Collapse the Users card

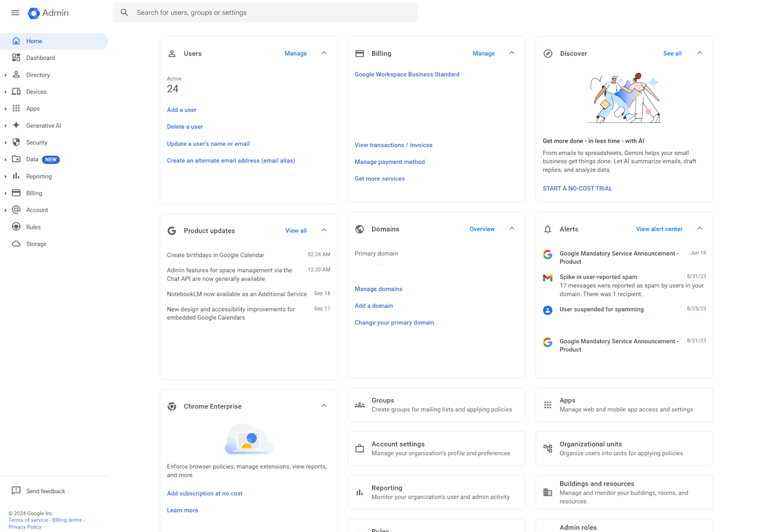click(324, 53)
